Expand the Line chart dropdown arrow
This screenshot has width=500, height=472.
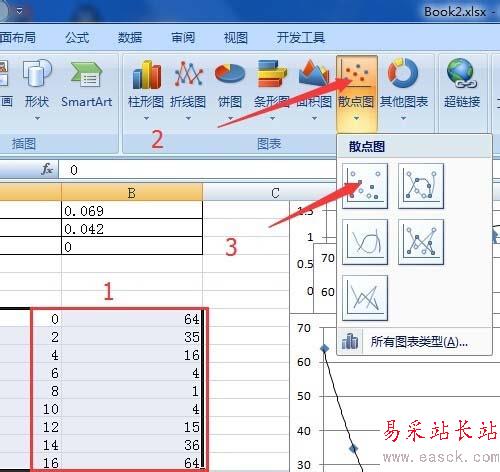coord(188,118)
